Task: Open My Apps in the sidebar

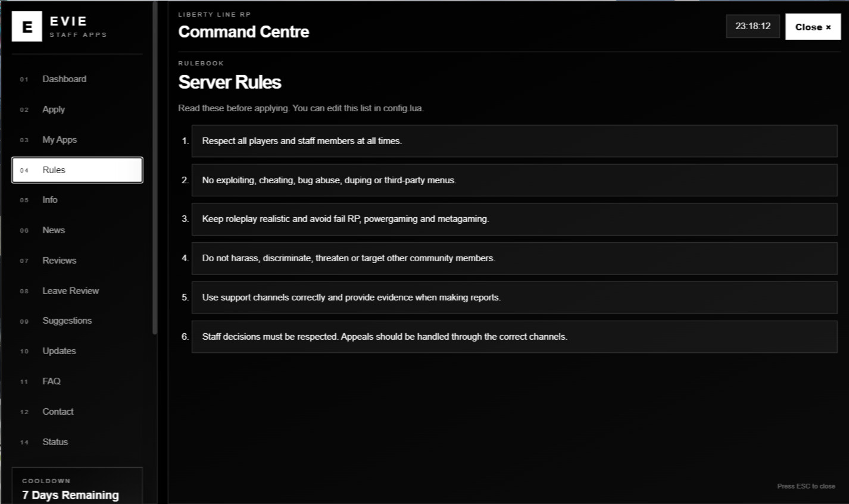Action: tap(77, 140)
